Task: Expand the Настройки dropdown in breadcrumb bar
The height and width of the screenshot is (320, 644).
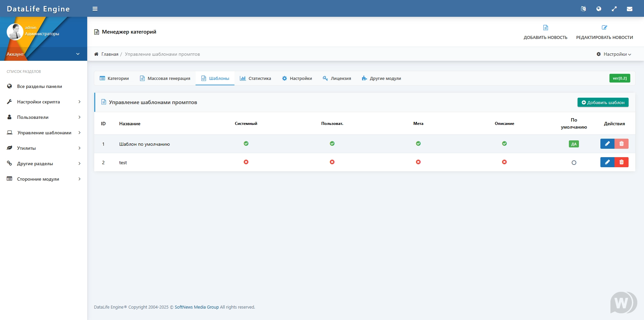Action: point(614,54)
